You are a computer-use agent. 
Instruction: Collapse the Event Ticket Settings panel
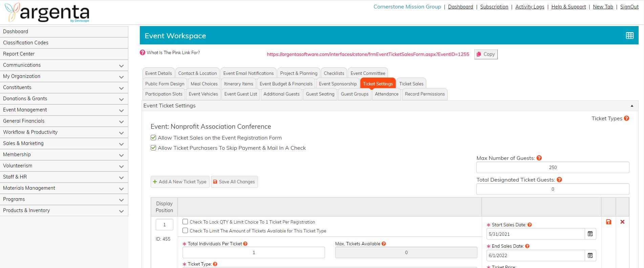click(x=631, y=106)
